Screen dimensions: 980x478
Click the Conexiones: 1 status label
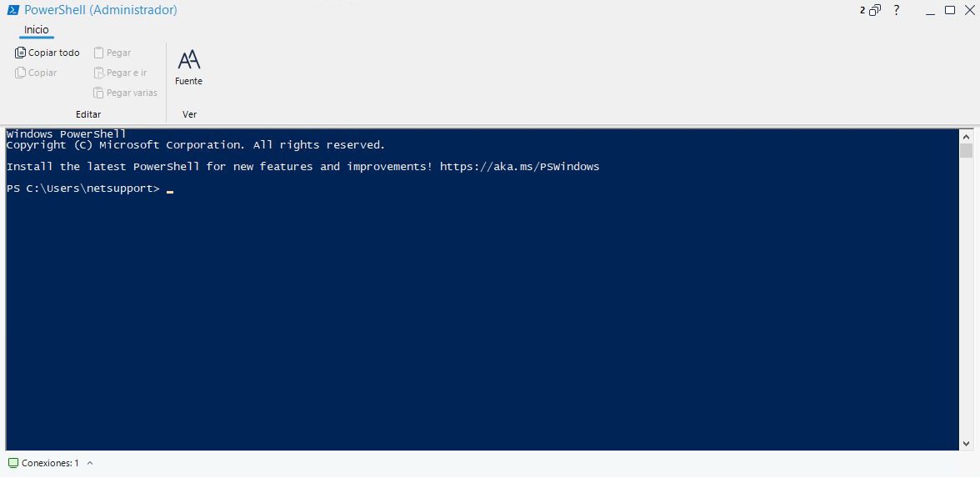coord(50,463)
